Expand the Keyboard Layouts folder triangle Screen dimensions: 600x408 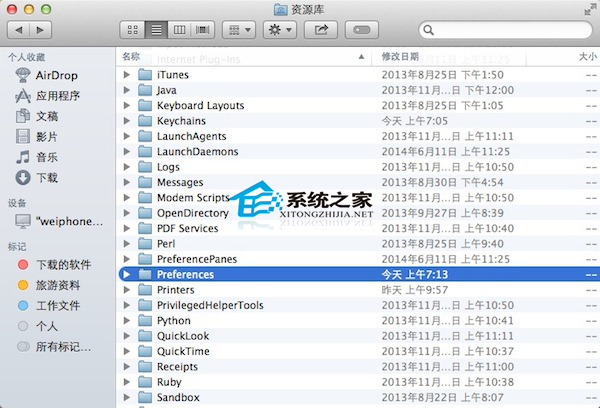[x=127, y=105]
